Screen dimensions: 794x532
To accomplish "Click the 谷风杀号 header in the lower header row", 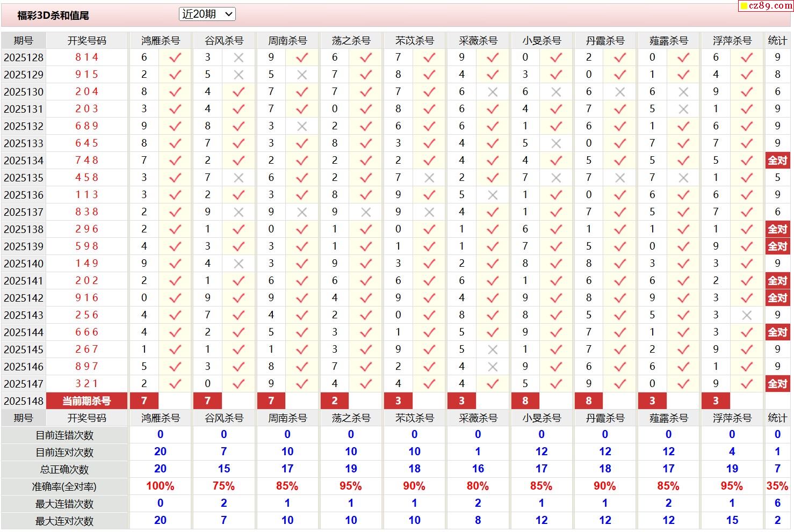I will (x=224, y=418).
